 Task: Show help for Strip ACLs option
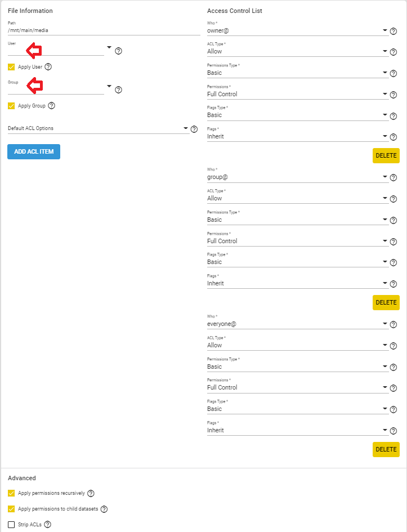click(48, 525)
